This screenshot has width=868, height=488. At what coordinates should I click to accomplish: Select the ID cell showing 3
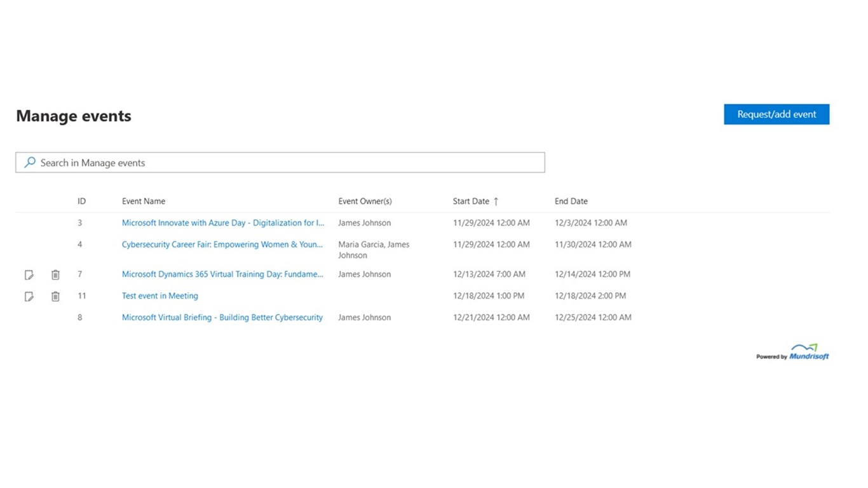click(80, 223)
